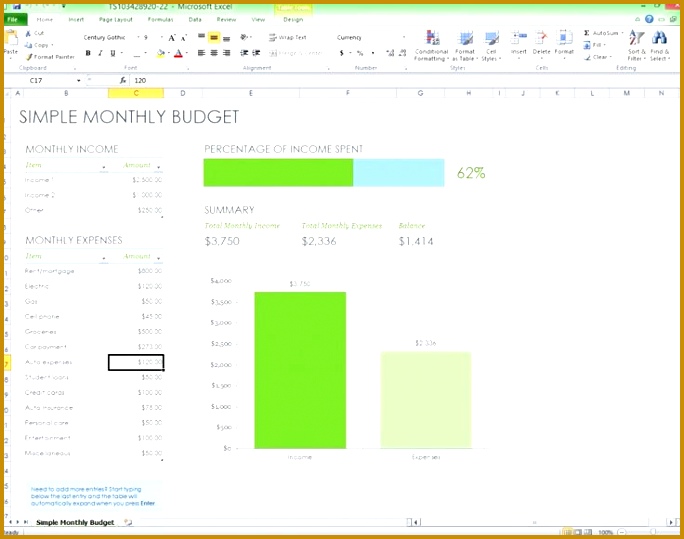
Task: Click the Decrease Font Size icon
Action: coord(184,38)
